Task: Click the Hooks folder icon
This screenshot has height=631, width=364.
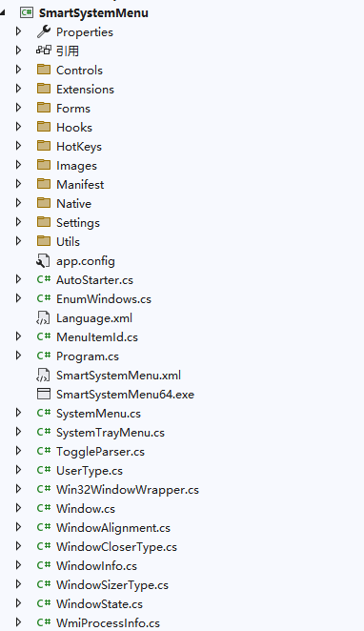Action: pyautogui.click(x=44, y=127)
